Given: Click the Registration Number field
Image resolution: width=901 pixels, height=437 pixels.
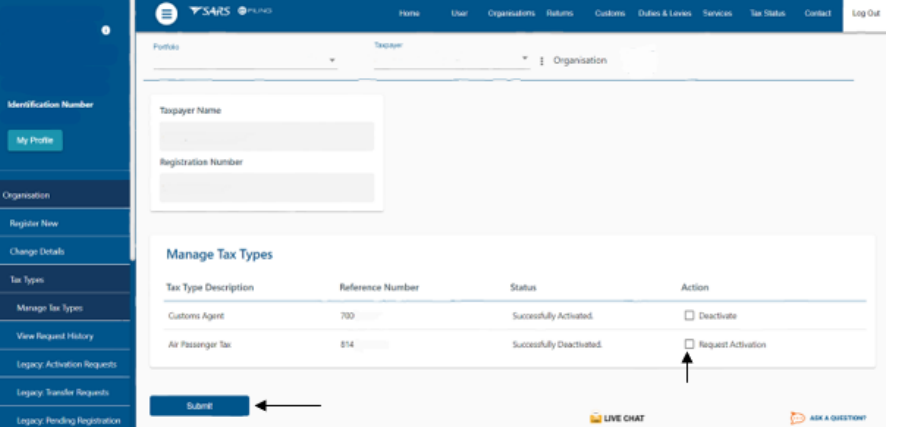Looking at the screenshot, I should [267, 187].
